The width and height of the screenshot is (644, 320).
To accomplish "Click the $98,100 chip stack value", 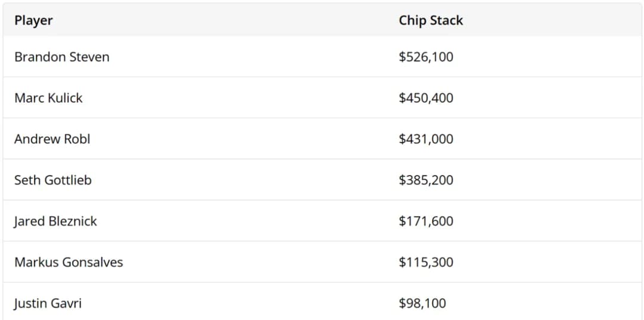I will point(422,303).
